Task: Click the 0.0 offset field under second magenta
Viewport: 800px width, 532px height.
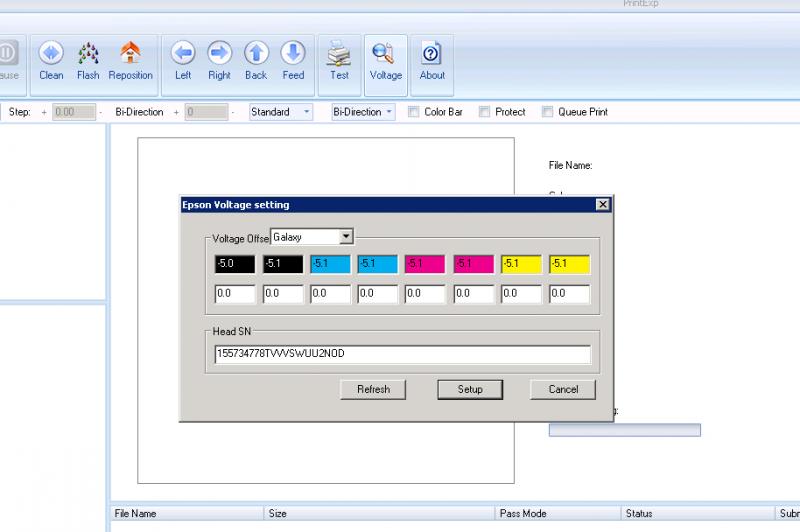Action: coord(474,294)
